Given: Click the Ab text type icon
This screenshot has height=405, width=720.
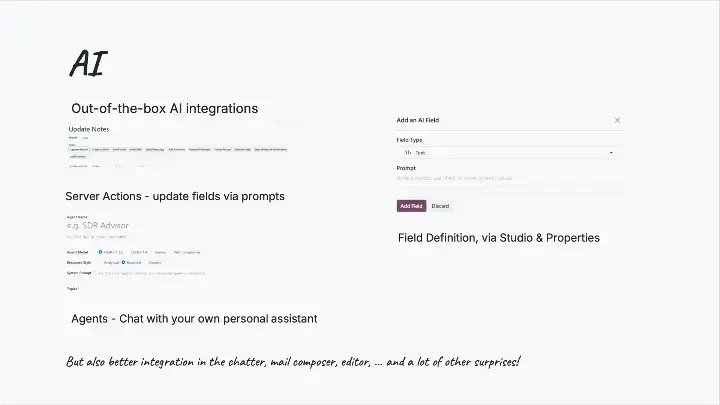Looking at the screenshot, I should pos(408,153).
